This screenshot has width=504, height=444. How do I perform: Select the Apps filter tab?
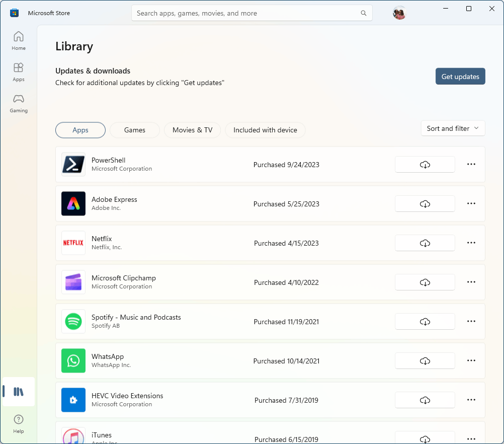coord(80,130)
